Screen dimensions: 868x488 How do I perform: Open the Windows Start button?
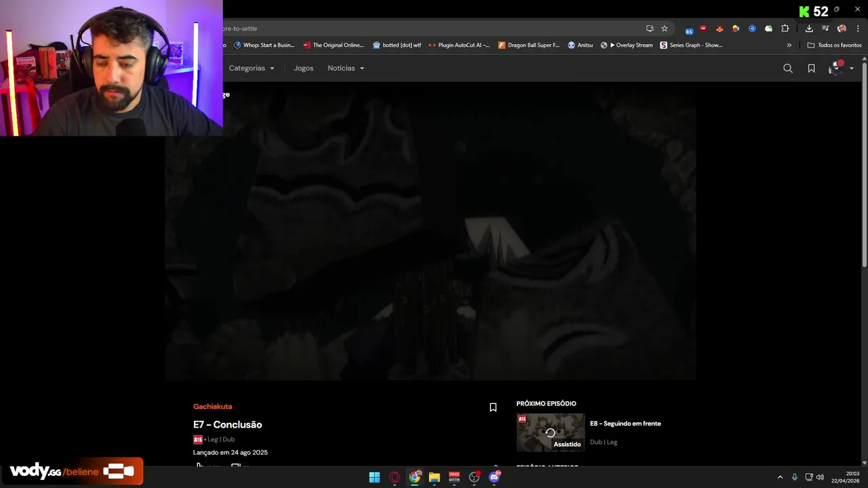pos(374,477)
